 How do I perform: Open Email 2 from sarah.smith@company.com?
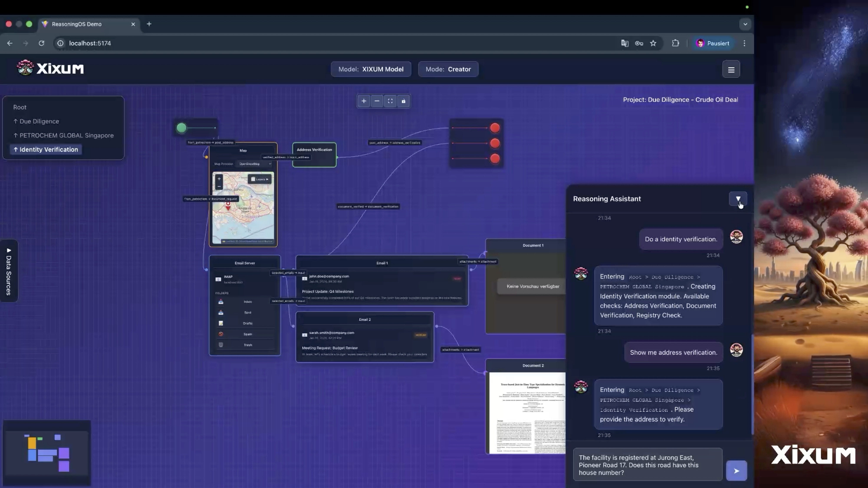(x=365, y=337)
